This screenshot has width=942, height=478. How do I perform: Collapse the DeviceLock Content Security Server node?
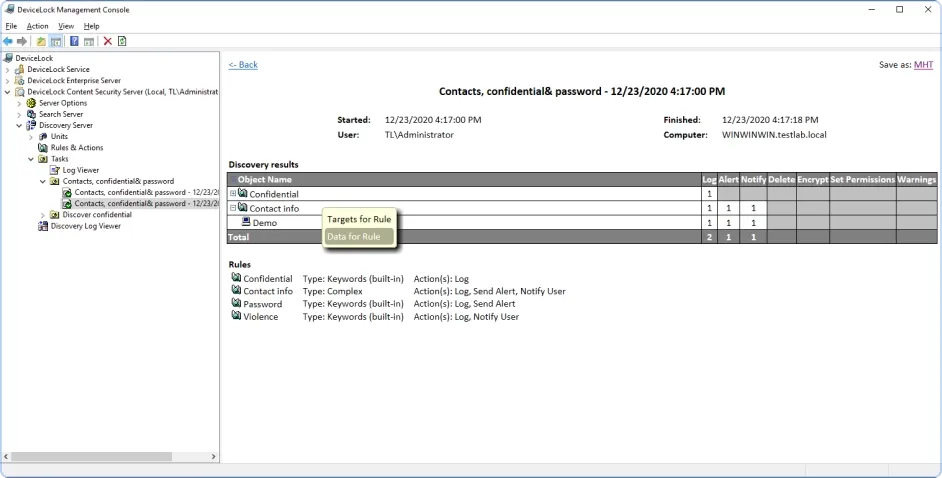(8, 92)
